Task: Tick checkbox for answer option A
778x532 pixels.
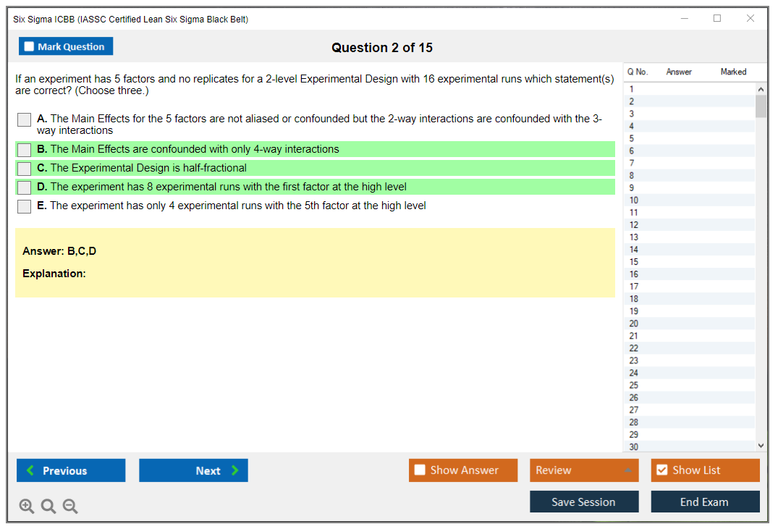Action: point(25,119)
